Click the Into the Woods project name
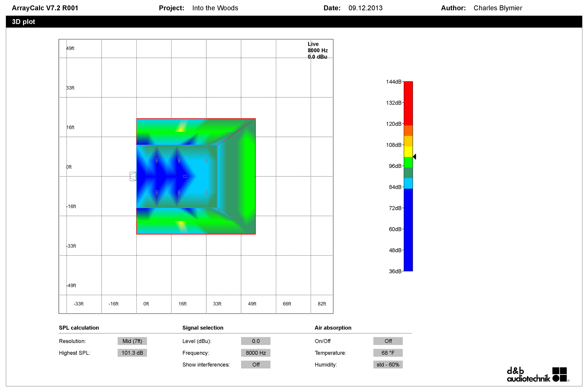The image size is (588, 392). point(215,8)
